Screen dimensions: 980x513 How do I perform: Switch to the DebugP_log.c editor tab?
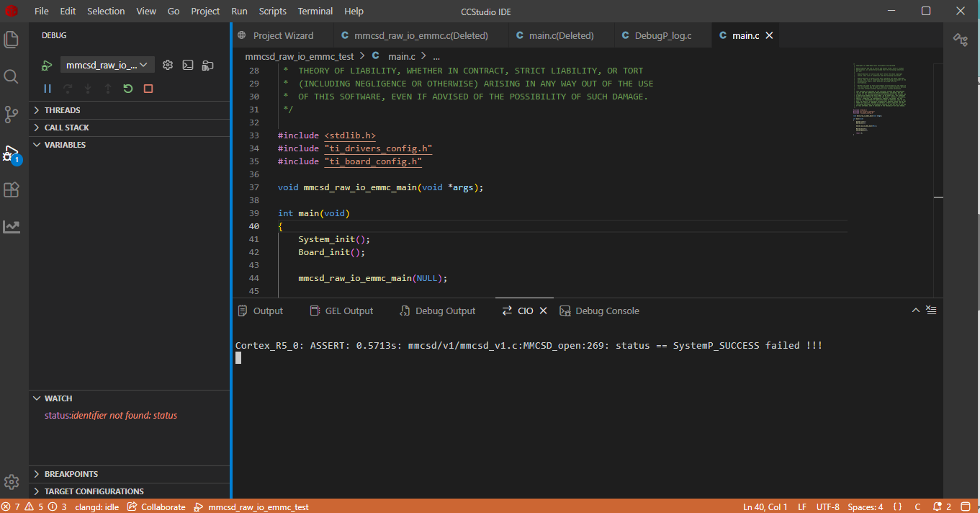tap(663, 35)
